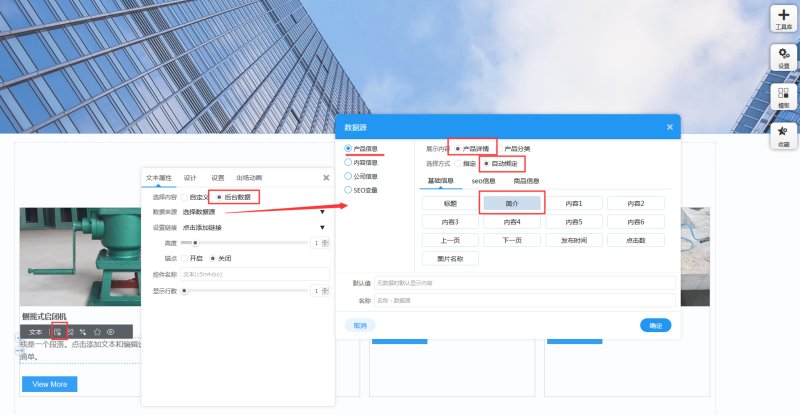Switch to the 设计 tab in text properties

click(190, 178)
